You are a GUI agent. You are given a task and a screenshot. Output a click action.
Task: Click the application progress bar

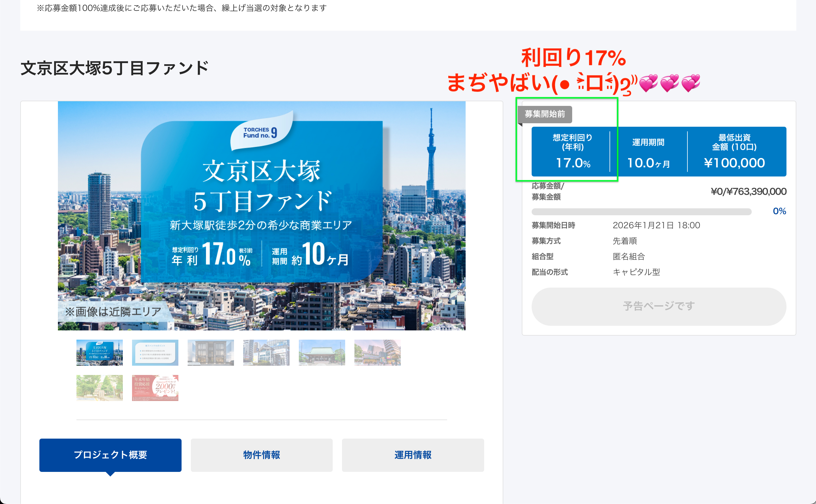(641, 212)
